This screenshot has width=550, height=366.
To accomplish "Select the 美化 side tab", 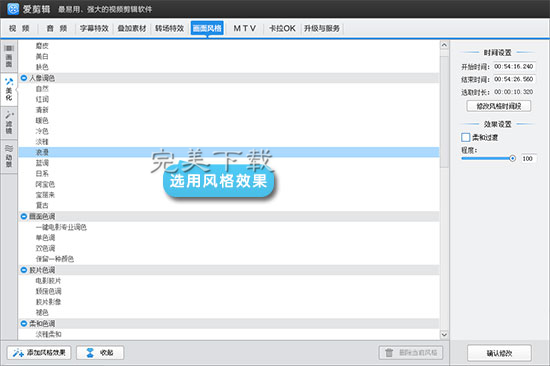I will point(9,90).
